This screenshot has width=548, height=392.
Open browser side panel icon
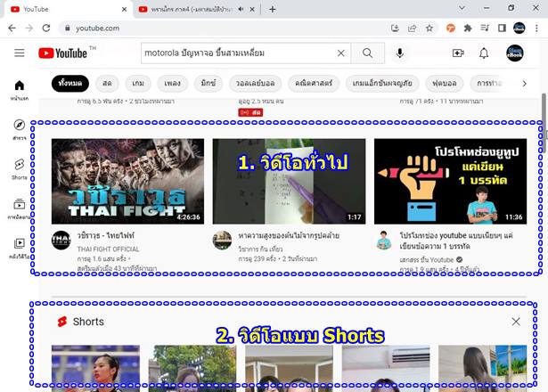point(502,28)
